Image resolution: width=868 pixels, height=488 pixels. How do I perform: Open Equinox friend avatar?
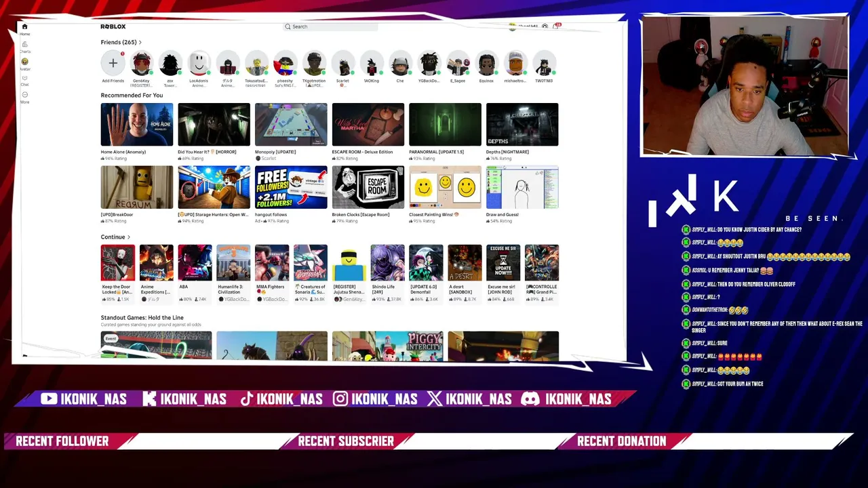(486, 63)
